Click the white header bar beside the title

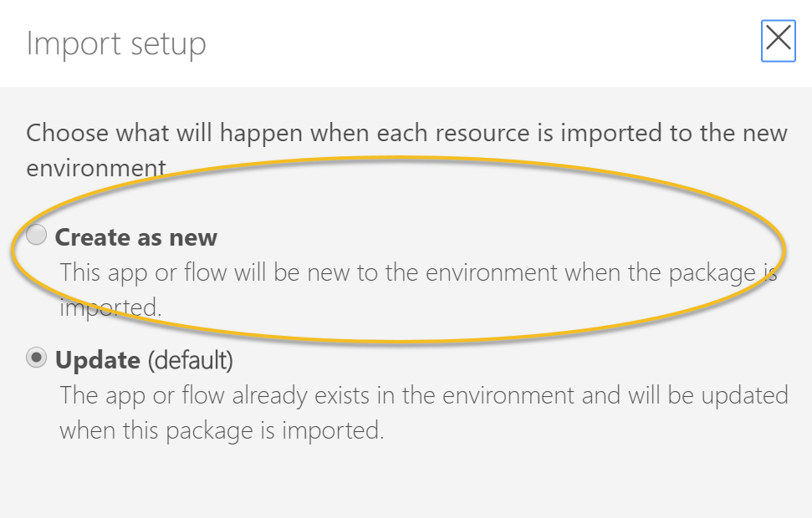coord(482,43)
